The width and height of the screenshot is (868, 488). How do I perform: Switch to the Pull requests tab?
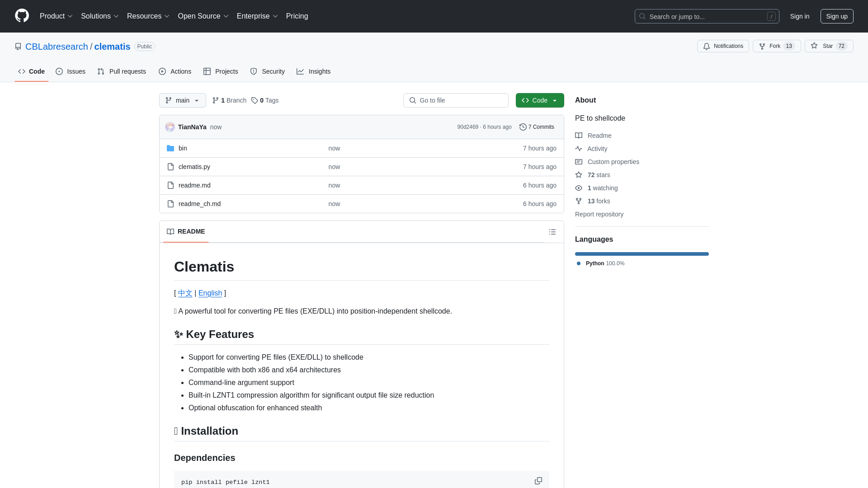(122, 71)
